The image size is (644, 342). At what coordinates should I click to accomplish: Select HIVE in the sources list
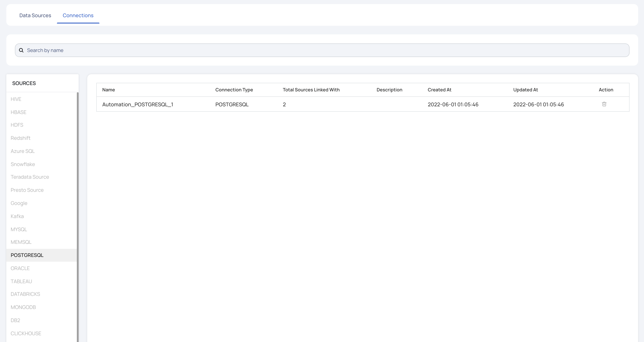coord(16,99)
